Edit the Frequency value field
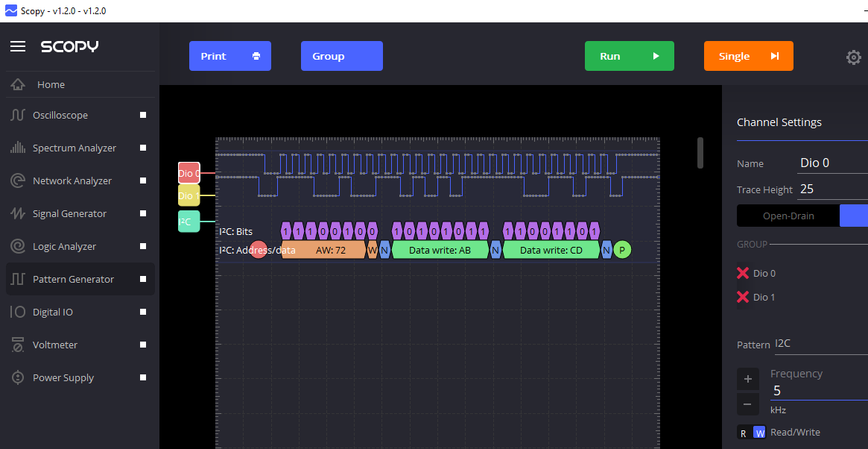This screenshot has height=449, width=868. click(x=820, y=391)
